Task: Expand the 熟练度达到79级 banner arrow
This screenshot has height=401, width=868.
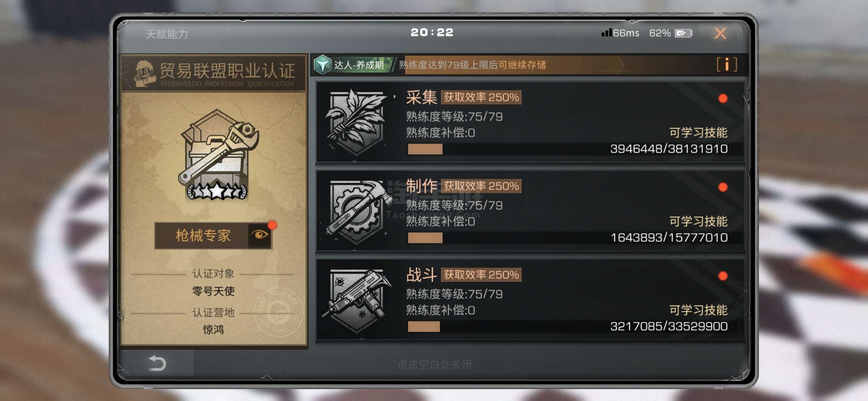Action: point(621,65)
